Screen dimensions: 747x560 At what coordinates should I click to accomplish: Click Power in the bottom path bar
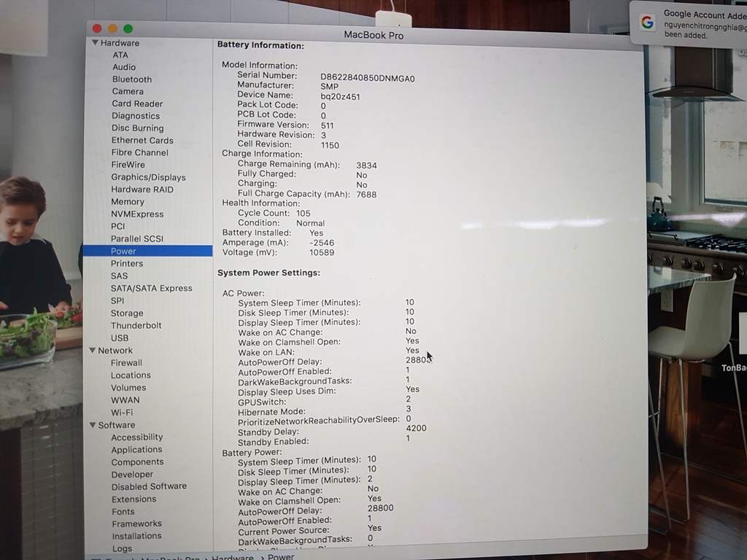[x=281, y=556]
